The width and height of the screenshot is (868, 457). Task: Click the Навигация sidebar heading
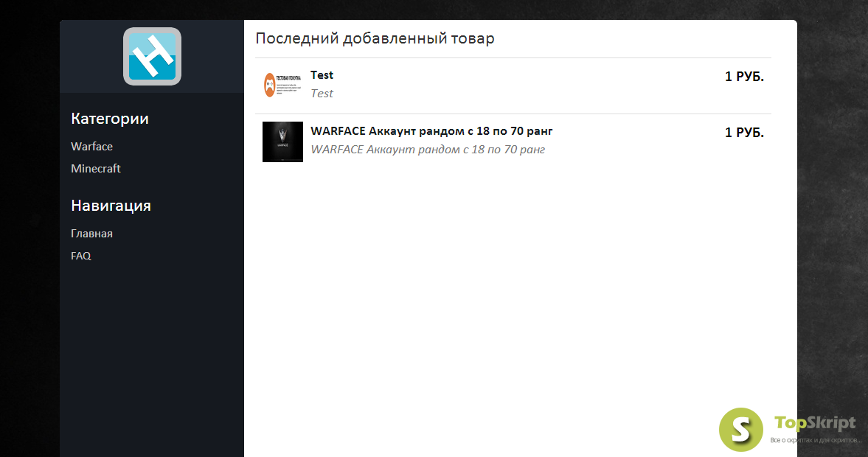(111, 206)
